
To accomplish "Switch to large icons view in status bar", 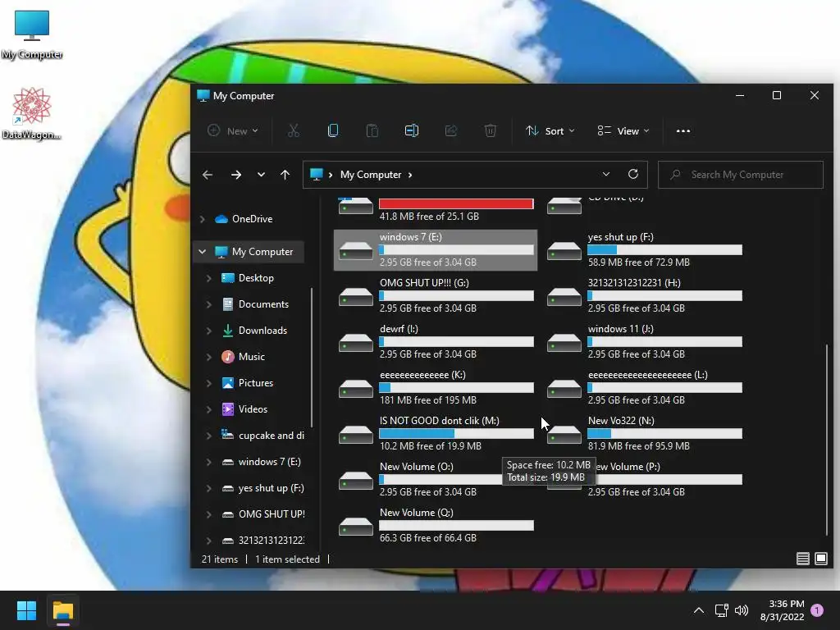I will [820, 559].
